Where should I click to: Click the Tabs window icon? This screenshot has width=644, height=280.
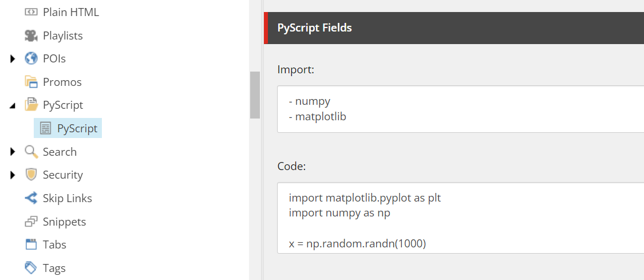coord(31,244)
